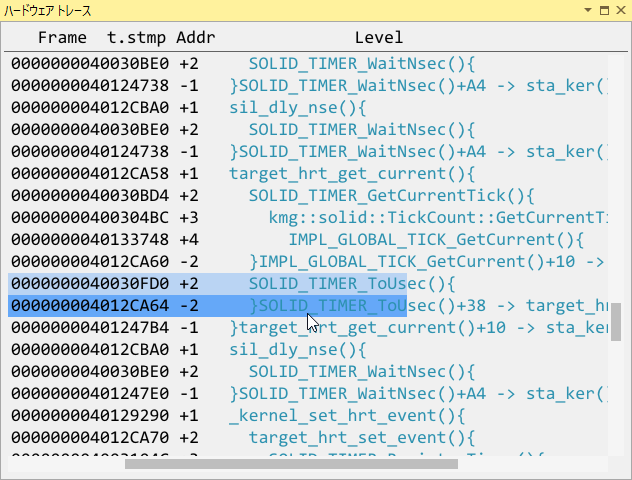632x480 pixels.
Task: Click the vertical scrollbar thumb
Action: (x=616, y=322)
